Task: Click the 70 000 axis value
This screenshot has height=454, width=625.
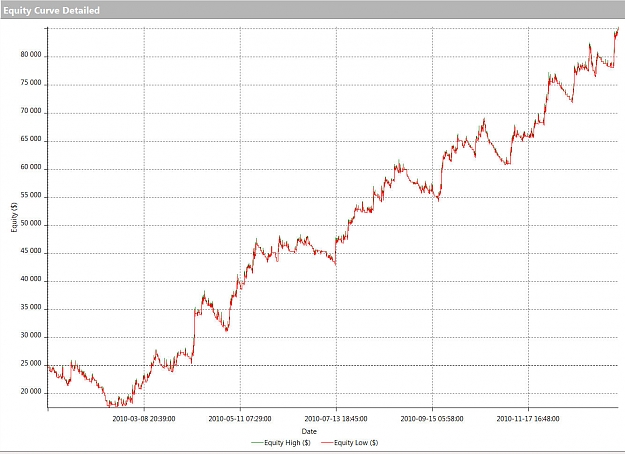Action: point(31,111)
